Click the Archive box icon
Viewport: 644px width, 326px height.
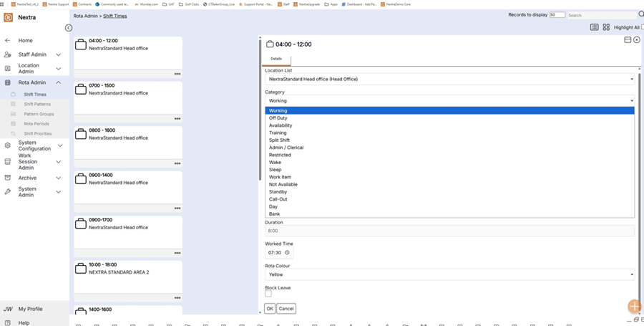coord(7,178)
